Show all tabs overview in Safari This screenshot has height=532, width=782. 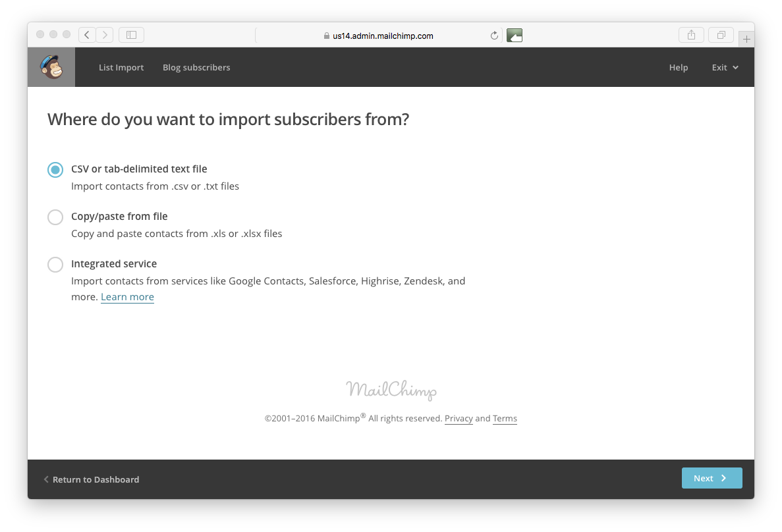[721, 35]
